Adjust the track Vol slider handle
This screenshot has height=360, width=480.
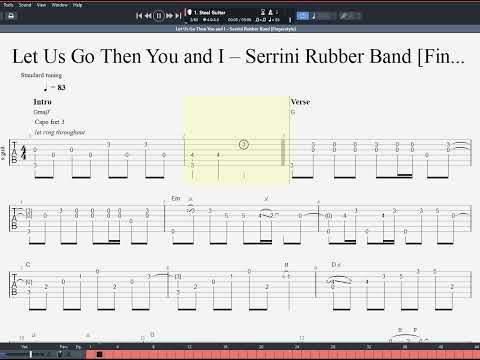click(31, 354)
